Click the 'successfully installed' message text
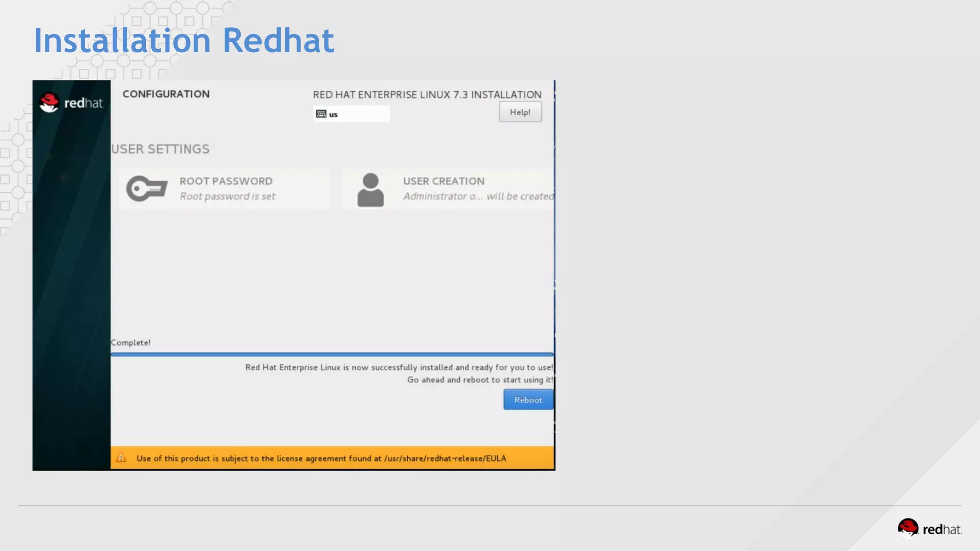The height and width of the screenshot is (551, 980). click(399, 367)
